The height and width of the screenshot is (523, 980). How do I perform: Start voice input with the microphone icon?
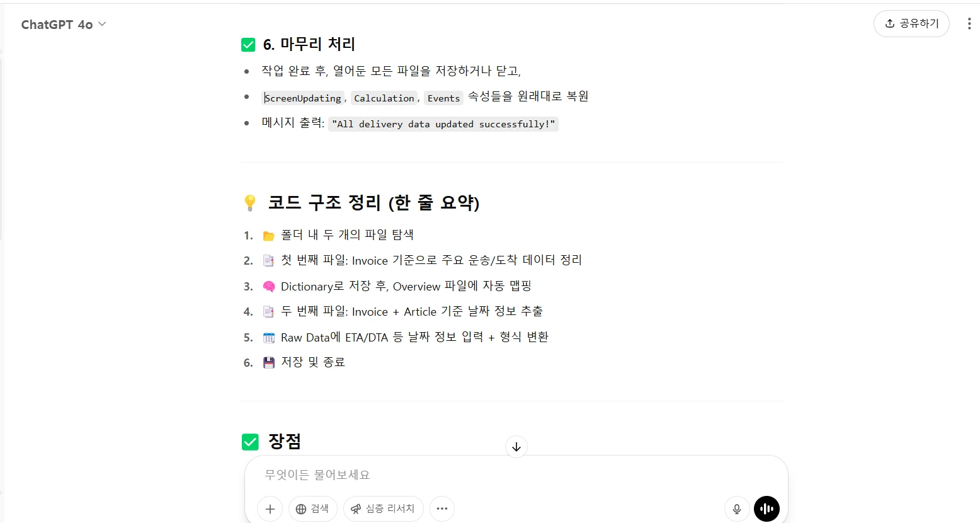coord(736,509)
